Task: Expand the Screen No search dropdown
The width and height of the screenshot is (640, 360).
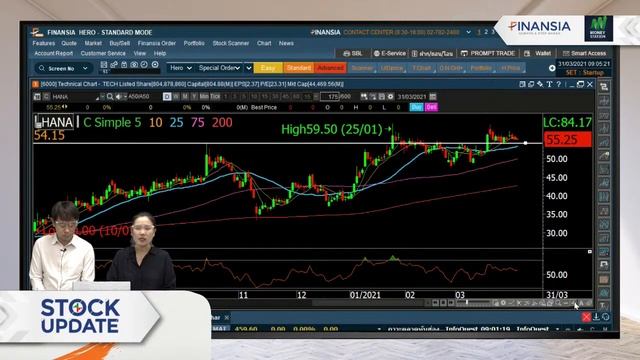Action: click(x=85, y=68)
